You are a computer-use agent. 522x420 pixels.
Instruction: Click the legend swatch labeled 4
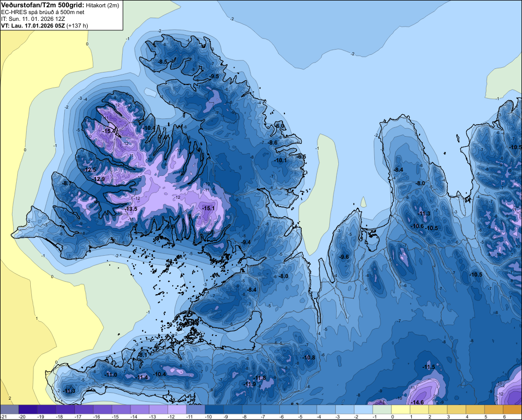pyautogui.click(x=476, y=410)
